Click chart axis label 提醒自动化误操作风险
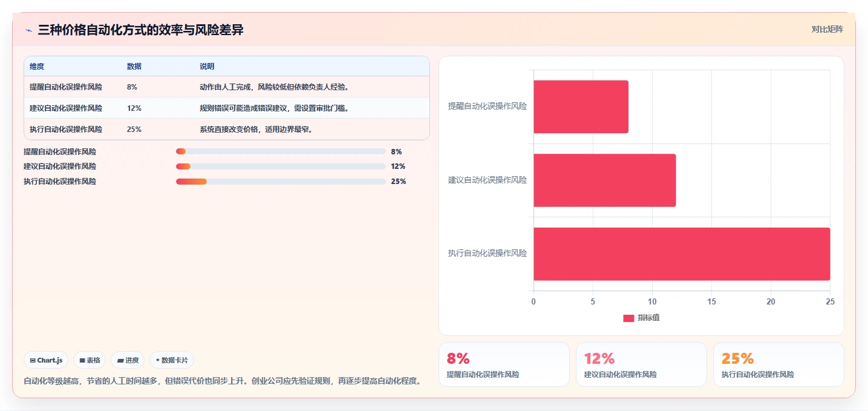The image size is (868, 411). pyautogui.click(x=487, y=106)
